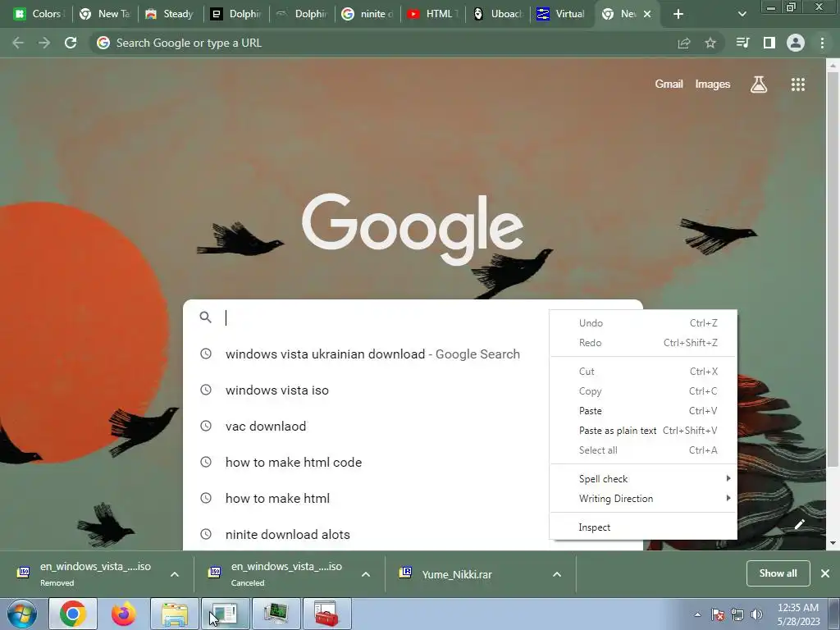Click the Chrome taskbar icon
Screen dimensions: 840x630
point(73,614)
